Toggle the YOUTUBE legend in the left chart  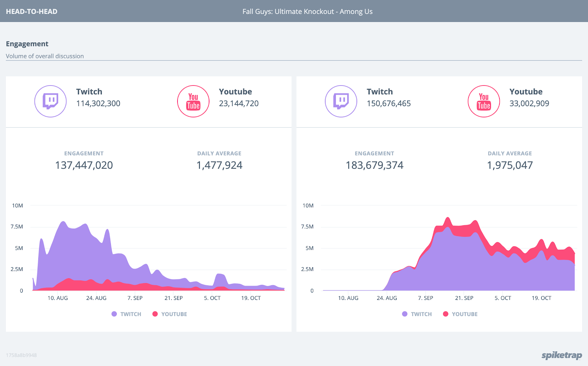[170, 314]
